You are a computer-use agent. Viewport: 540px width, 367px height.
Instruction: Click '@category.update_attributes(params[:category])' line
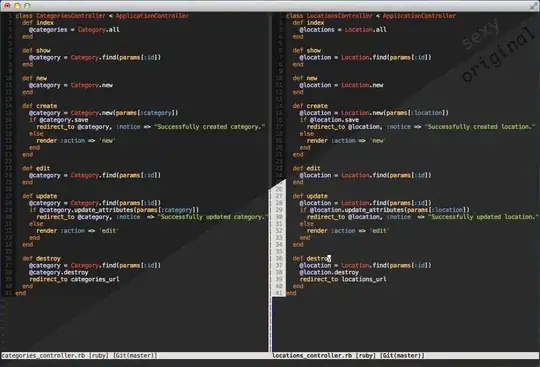click(x=114, y=210)
